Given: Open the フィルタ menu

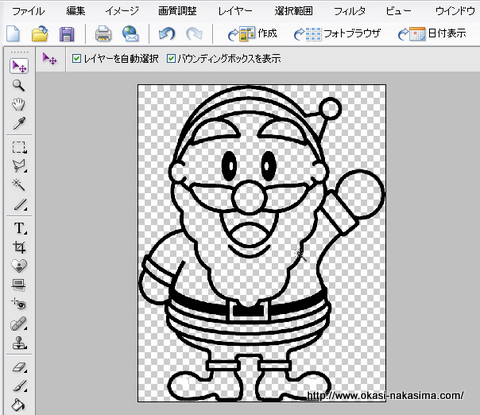Looking at the screenshot, I should click(350, 11).
